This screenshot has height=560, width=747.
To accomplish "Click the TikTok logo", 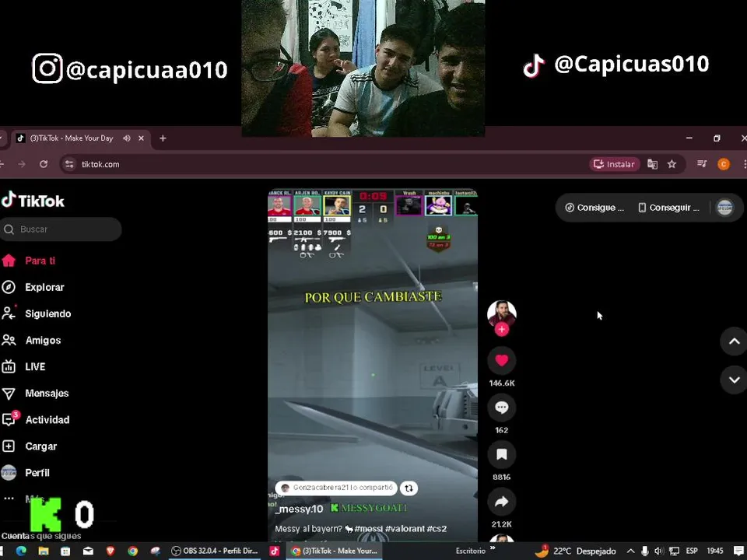I will coord(33,201).
